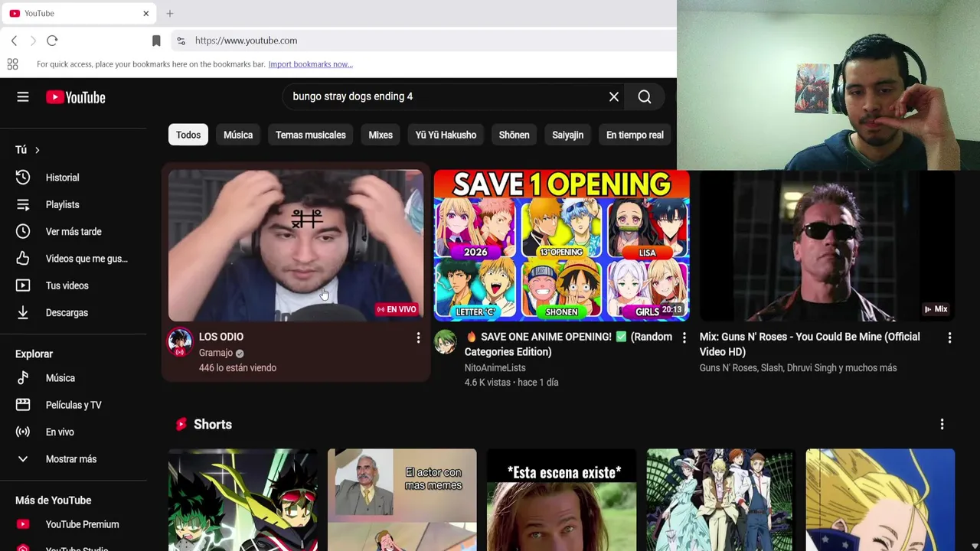The height and width of the screenshot is (551, 980).
Task: Select the Saiyajin filter chip
Action: [x=568, y=135]
